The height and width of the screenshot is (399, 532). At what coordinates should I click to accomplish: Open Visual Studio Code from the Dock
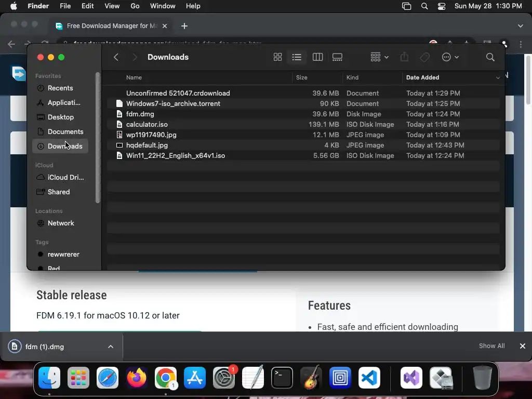click(x=369, y=378)
